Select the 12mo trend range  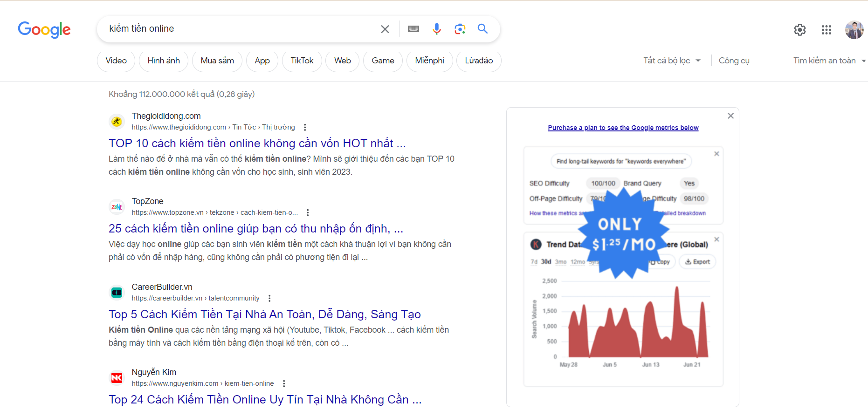pos(578,262)
